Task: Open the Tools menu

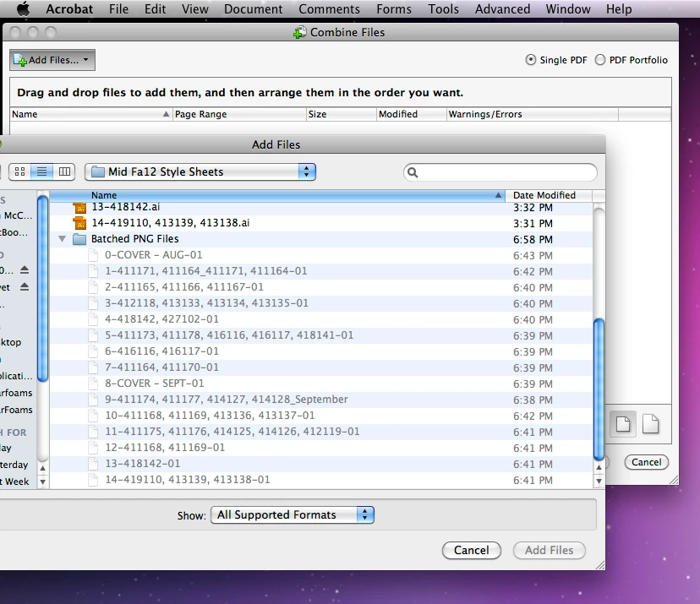Action: click(x=443, y=9)
